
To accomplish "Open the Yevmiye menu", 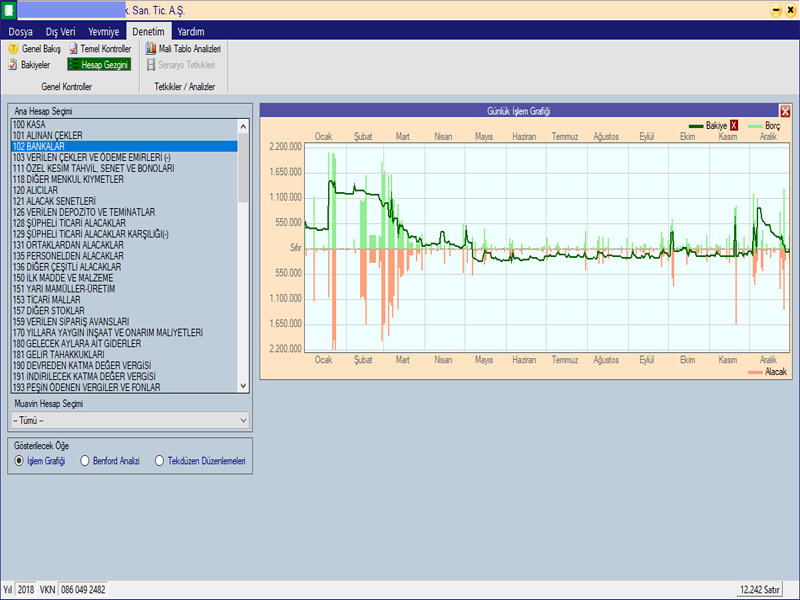I will point(104,32).
